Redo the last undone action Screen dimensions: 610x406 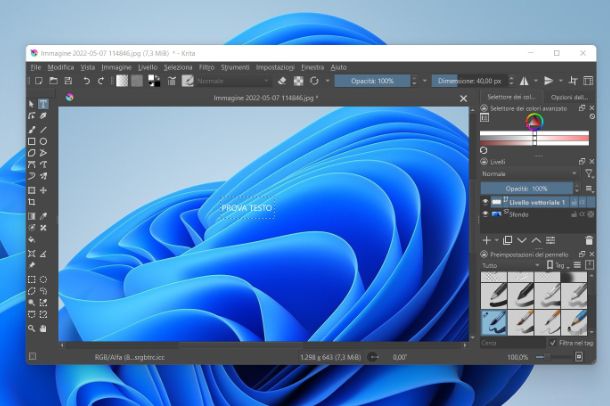click(101, 80)
